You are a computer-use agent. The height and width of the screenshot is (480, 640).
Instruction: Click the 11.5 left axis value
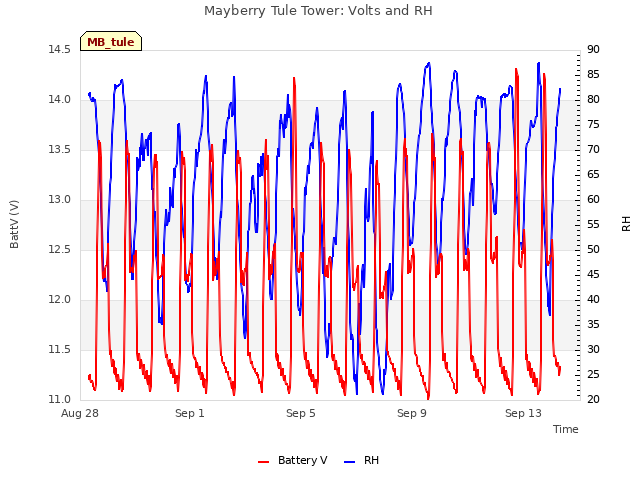click(60, 349)
